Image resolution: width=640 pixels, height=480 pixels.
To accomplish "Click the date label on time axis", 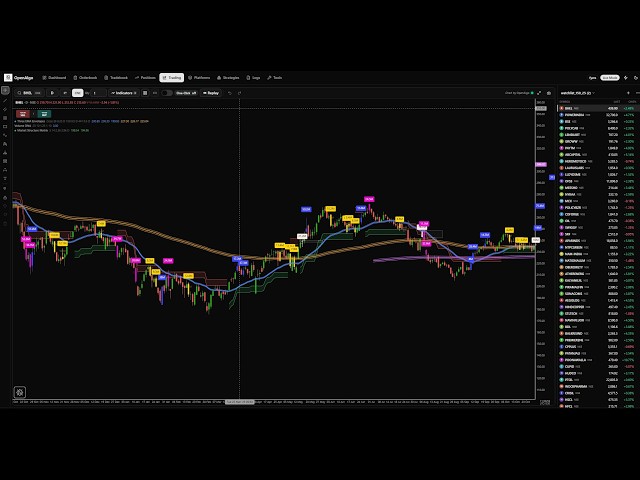I will [x=240, y=402].
